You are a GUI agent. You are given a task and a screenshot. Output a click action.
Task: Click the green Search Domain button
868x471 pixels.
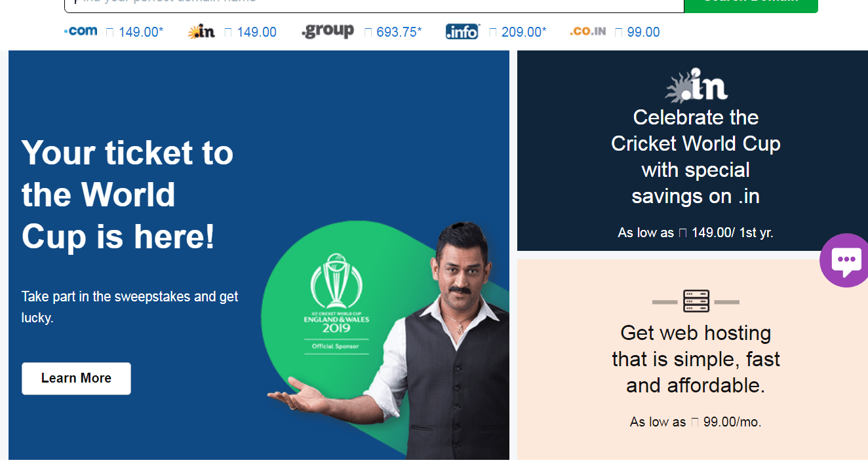pos(751,3)
